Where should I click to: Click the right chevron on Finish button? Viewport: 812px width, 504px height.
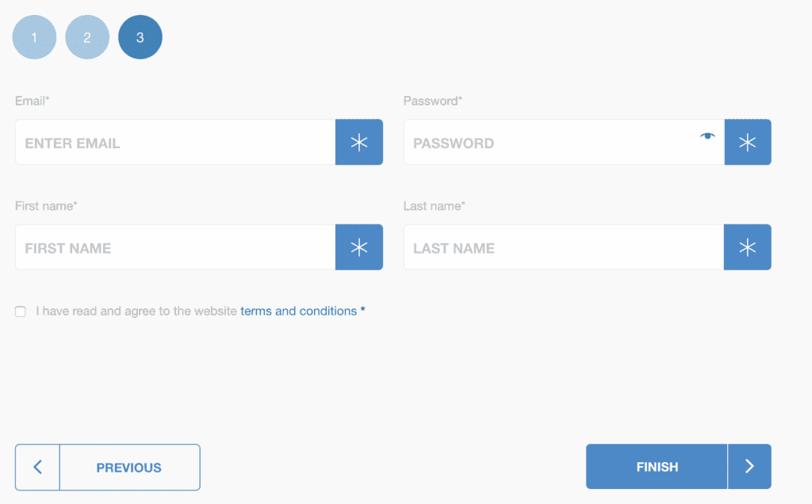(x=749, y=467)
